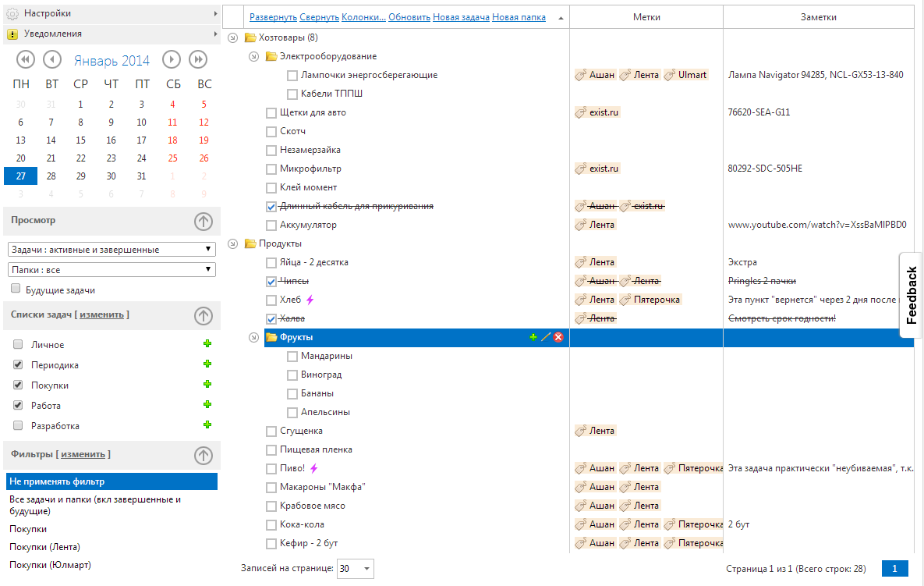Click exist.ru tag on Щетки для авто
This screenshot has height=586, width=924.
tap(597, 112)
